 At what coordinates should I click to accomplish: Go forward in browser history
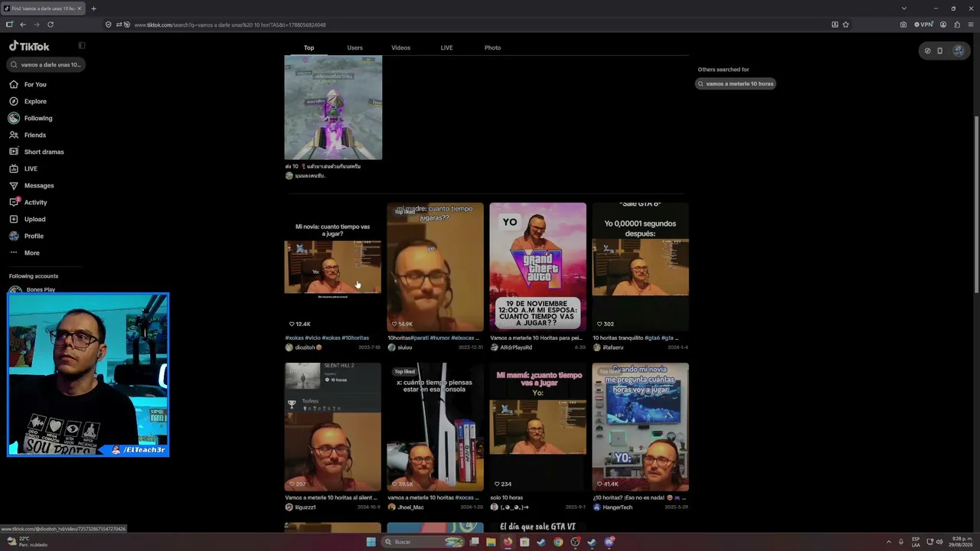[x=36, y=24]
